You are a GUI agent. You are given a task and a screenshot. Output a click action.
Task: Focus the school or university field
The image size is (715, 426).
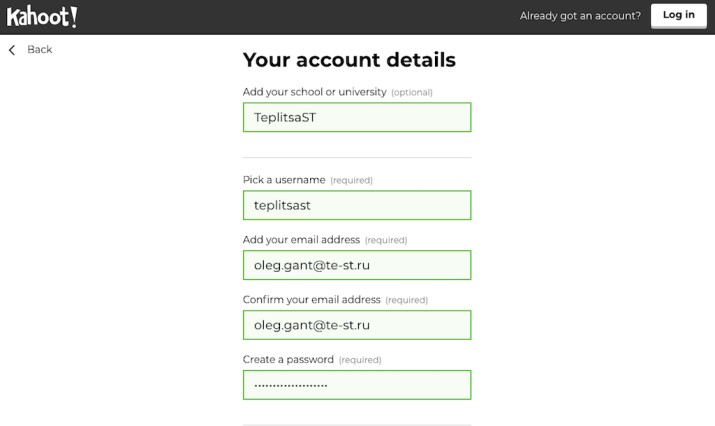[x=356, y=117]
